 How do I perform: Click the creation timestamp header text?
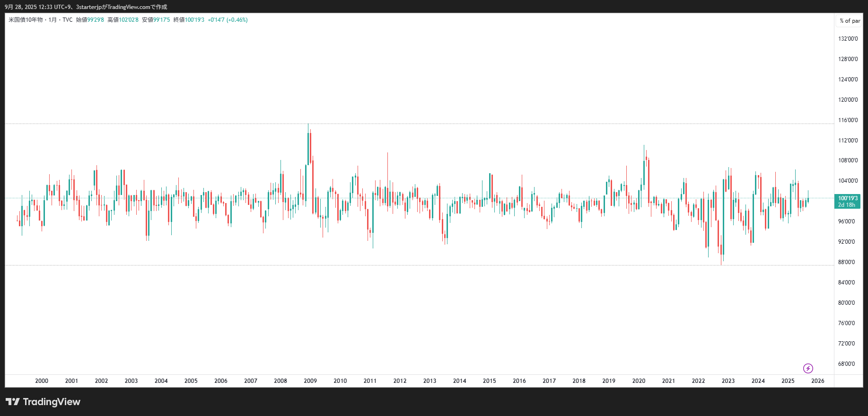click(x=86, y=7)
